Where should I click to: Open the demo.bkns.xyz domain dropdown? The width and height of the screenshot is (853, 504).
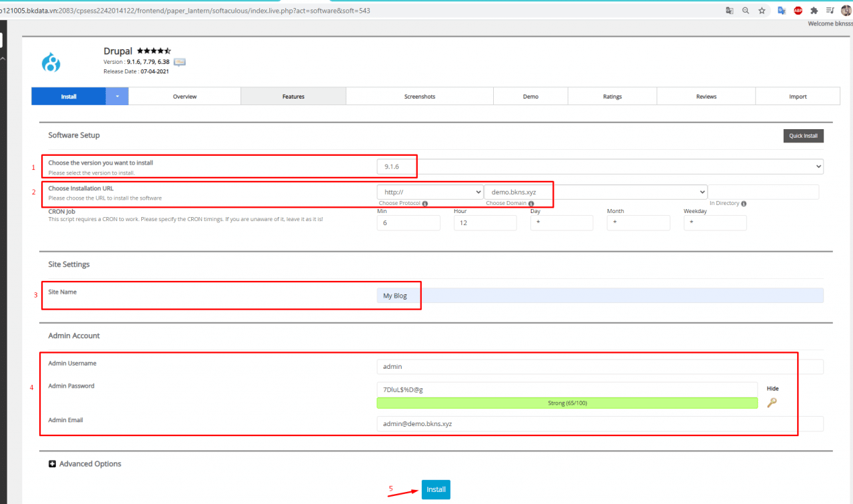[x=596, y=192]
